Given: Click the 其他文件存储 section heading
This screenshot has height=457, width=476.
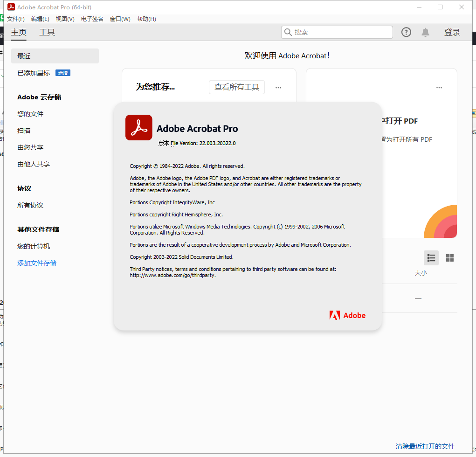Looking at the screenshot, I should pyautogui.click(x=38, y=229).
